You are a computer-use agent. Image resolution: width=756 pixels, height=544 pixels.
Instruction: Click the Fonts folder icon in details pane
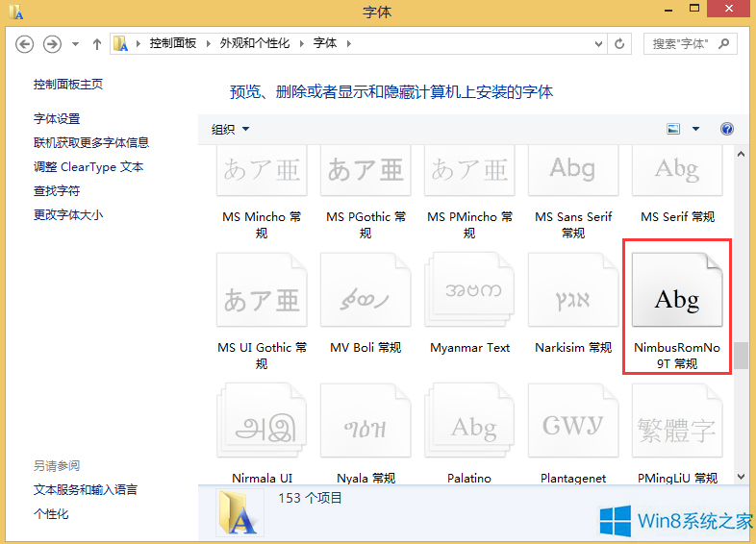(x=239, y=512)
